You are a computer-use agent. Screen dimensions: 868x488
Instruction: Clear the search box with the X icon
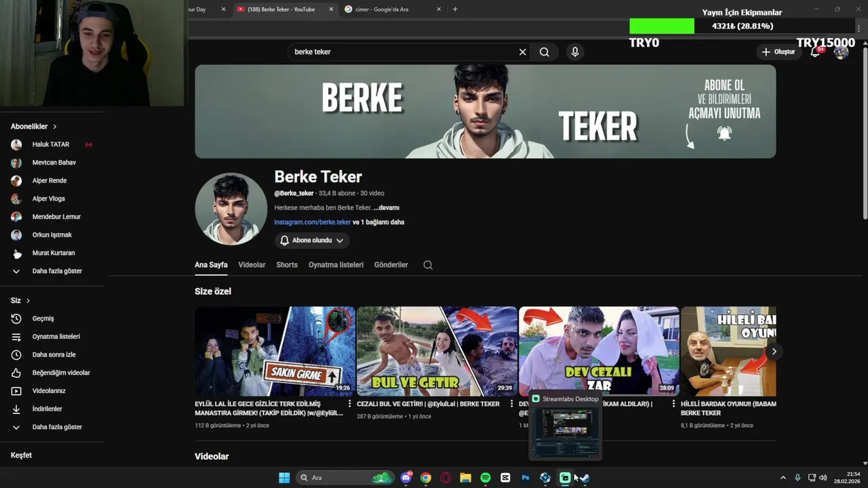click(523, 52)
